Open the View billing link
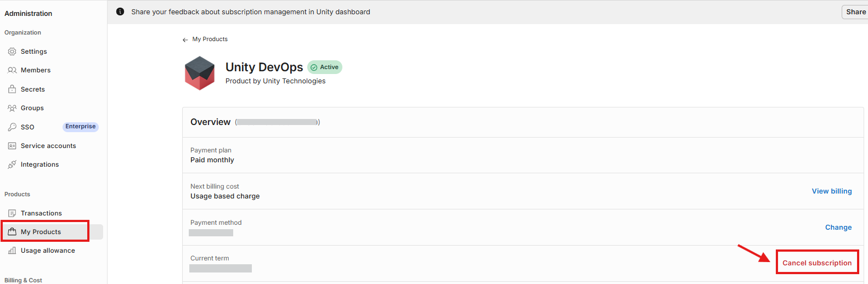Viewport: 868px width, 284px height. 832,191
